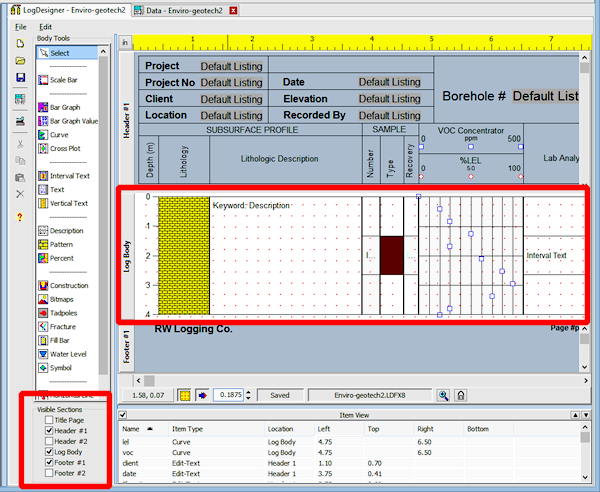This screenshot has width=600, height=492.
Task: Uncheck the Log Body visible section
Action: coord(47,452)
